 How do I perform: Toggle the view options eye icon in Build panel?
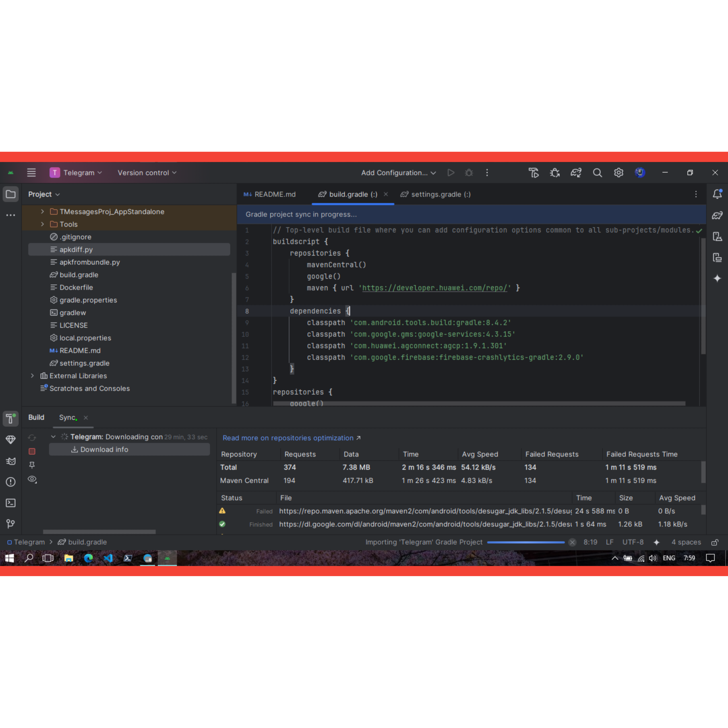coord(32,479)
